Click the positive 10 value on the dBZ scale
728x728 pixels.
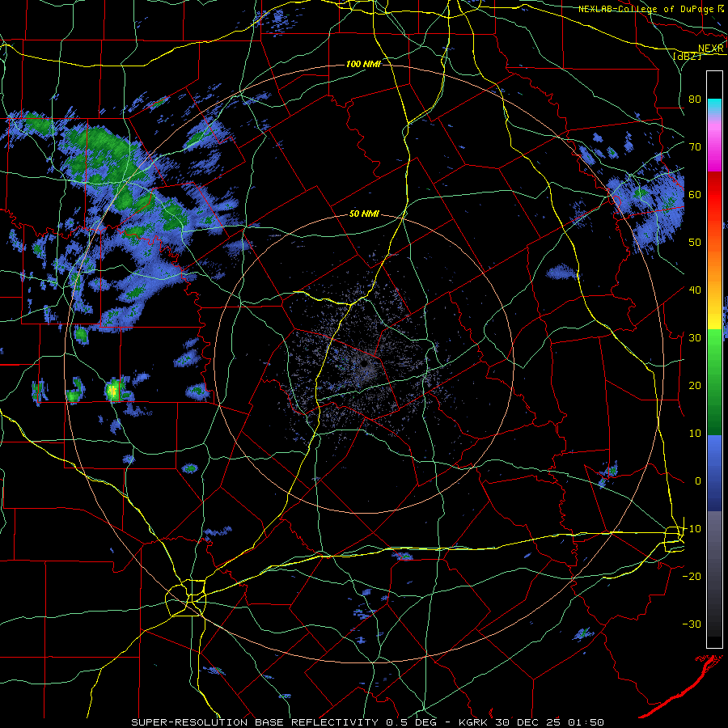pos(695,434)
